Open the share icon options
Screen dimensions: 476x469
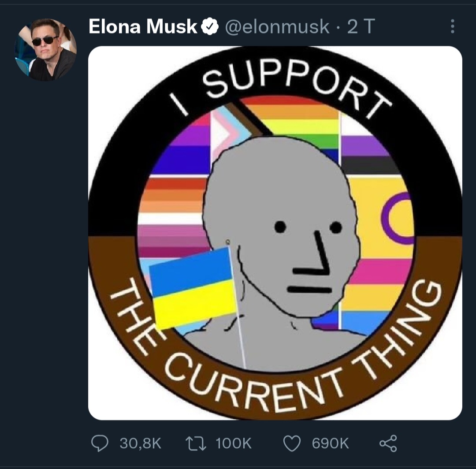pos(387,443)
